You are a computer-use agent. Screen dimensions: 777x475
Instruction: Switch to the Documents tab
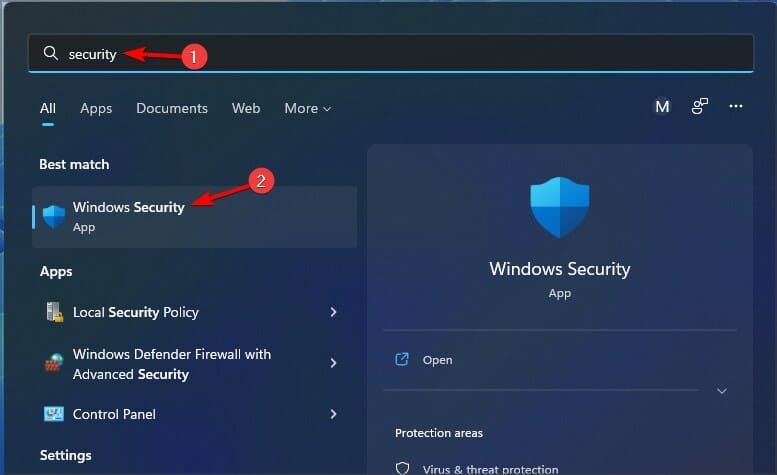click(171, 108)
